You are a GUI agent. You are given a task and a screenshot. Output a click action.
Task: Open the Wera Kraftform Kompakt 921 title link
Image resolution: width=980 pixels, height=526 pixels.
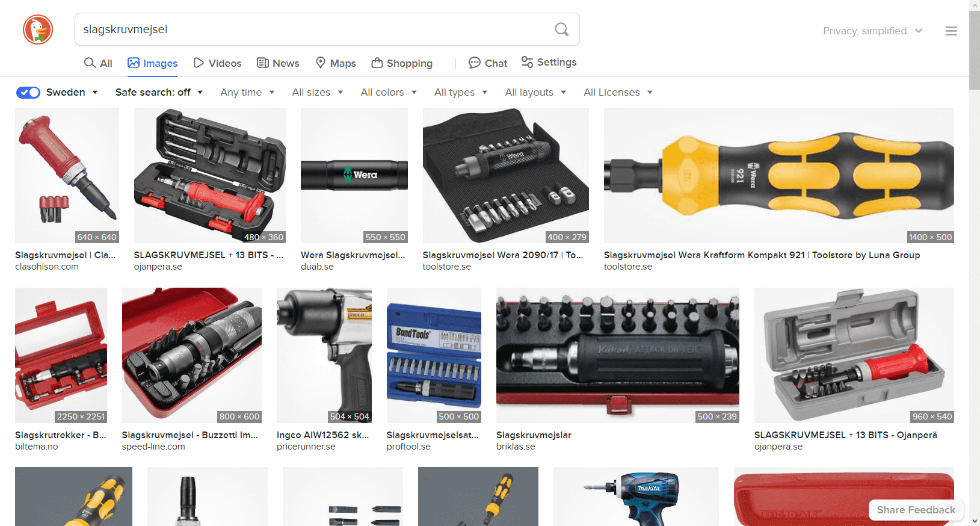[x=762, y=255]
